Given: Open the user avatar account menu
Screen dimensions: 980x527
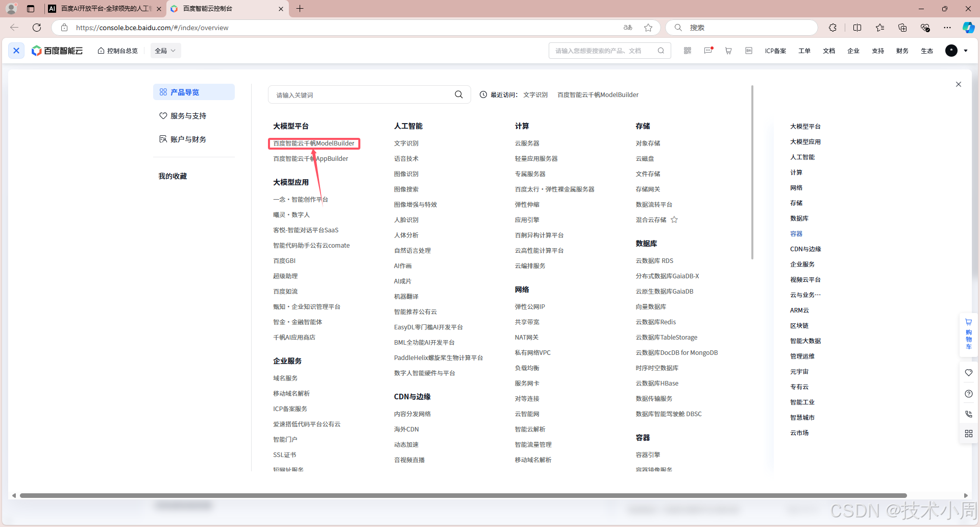Looking at the screenshot, I should click(x=951, y=51).
